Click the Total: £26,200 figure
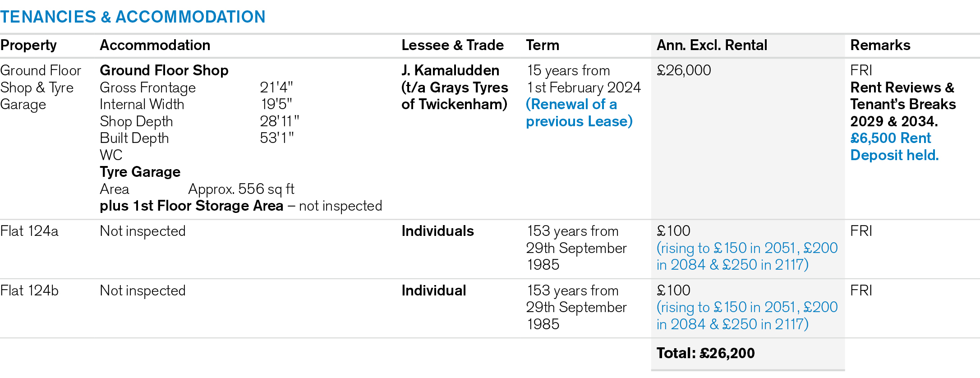980x378 pixels. click(705, 353)
